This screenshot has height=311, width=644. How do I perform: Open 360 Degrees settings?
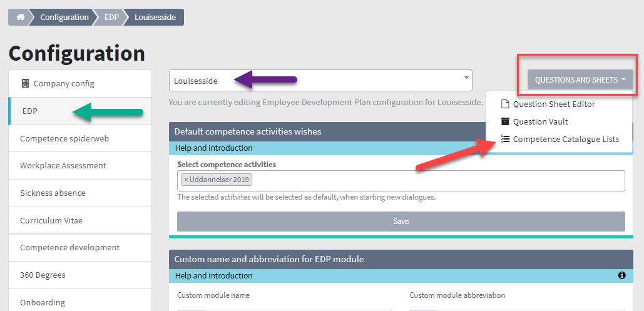[80, 275]
